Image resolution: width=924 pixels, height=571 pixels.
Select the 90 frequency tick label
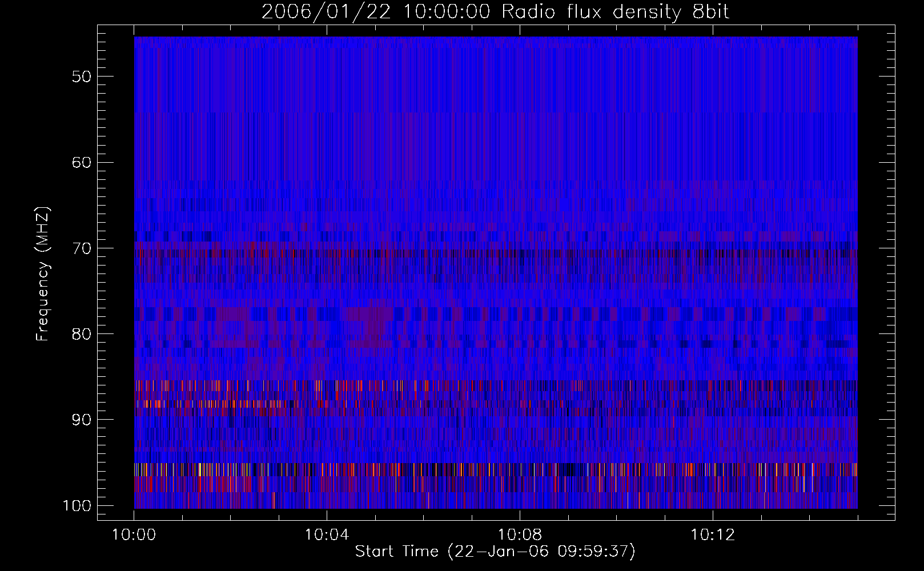pyautogui.click(x=82, y=420)
